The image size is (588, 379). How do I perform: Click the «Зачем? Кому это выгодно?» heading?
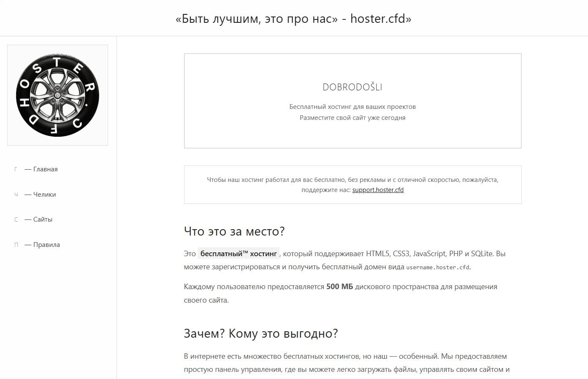(x=261, y=333)
